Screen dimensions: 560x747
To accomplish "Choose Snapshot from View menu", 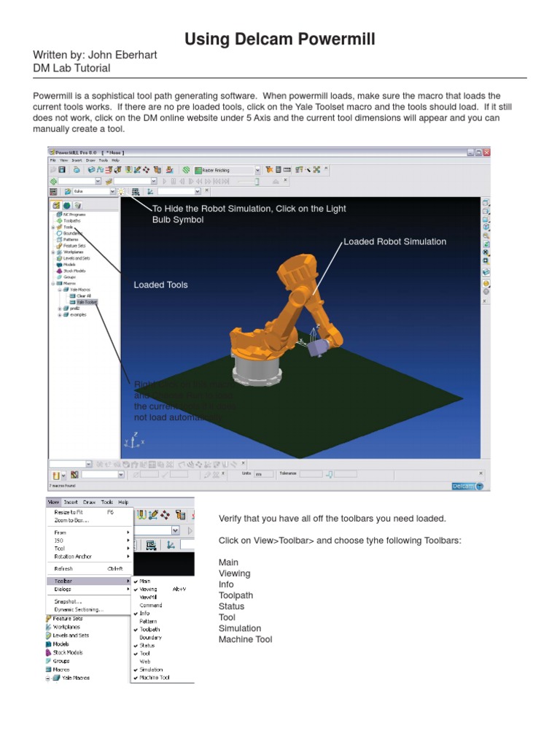I will [90, 601].
